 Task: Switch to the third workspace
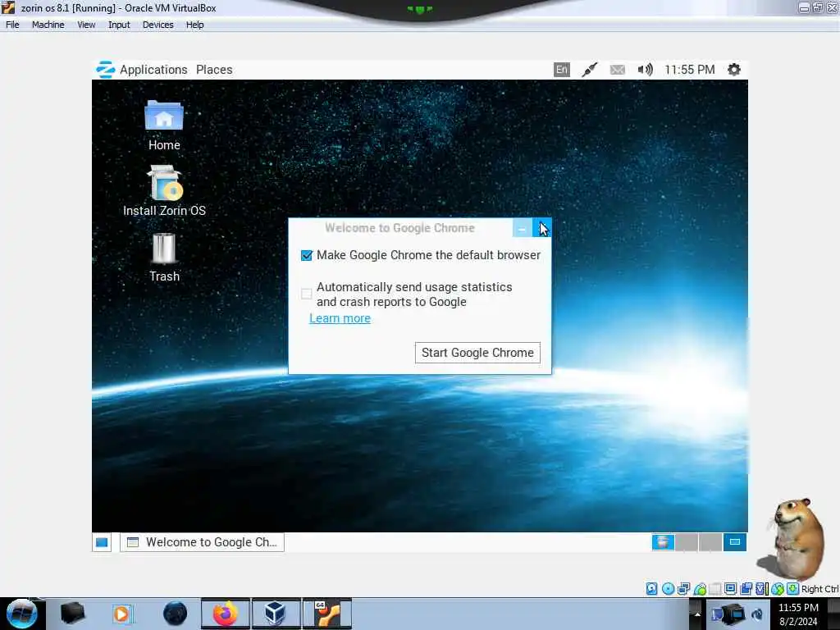(710, 542)
